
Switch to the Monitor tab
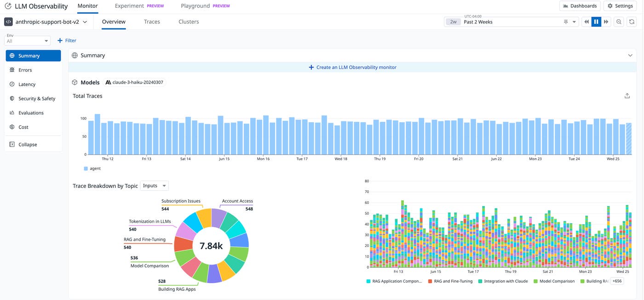[87, 6]
